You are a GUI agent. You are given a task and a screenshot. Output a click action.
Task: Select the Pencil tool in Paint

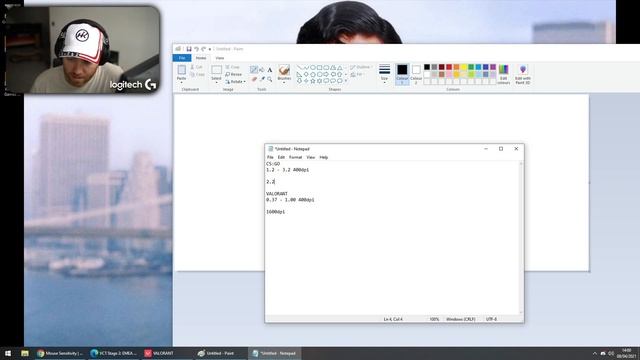[254, 69]
